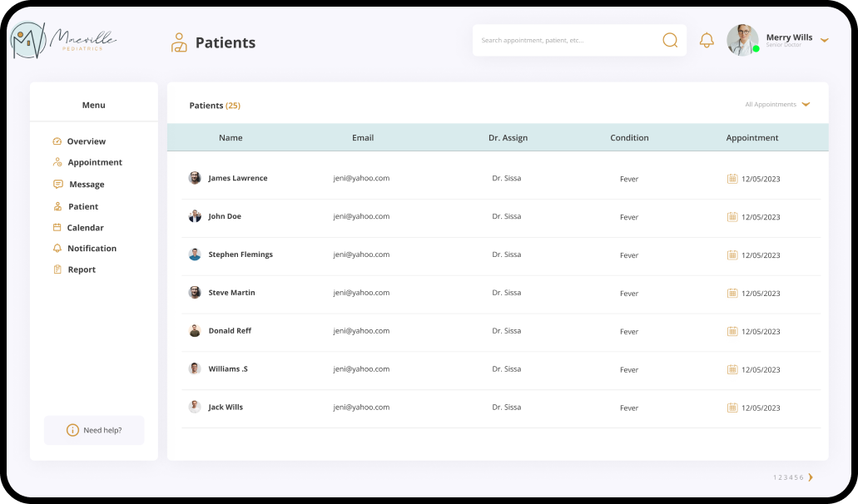Sort by Condition column header
This screenshot has height=504, width=858.
tap(629, 138)
